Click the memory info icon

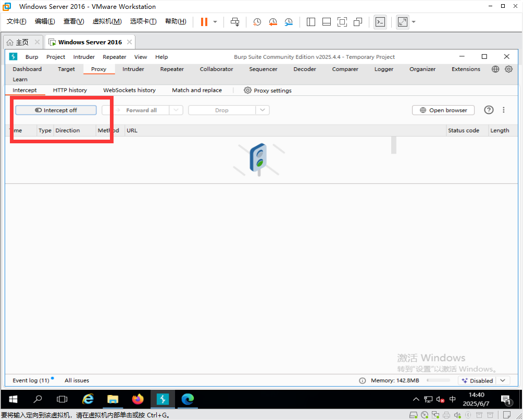362,380
